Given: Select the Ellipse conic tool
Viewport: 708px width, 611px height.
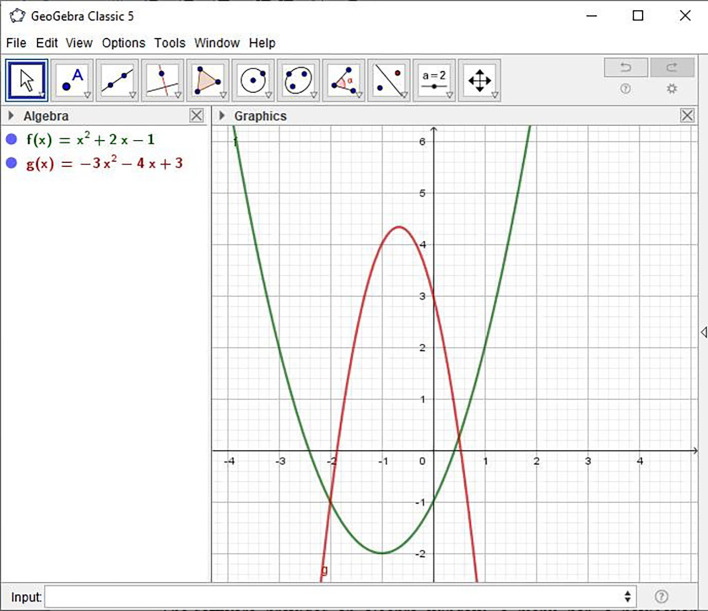Looking at the screenshot, I should point(298,80).
